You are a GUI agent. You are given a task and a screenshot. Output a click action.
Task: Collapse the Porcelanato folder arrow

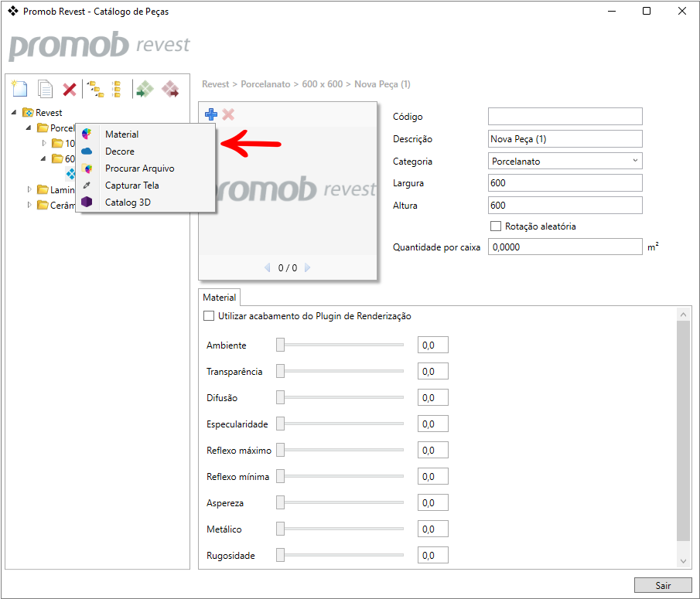coord(29,128)
